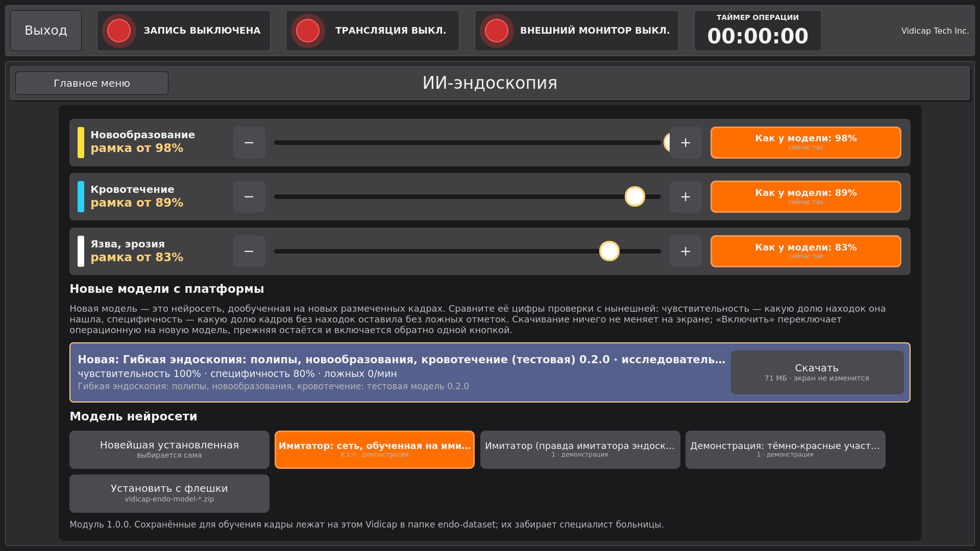Decrease Кровотечение threshold with minus

pos(249,196)
